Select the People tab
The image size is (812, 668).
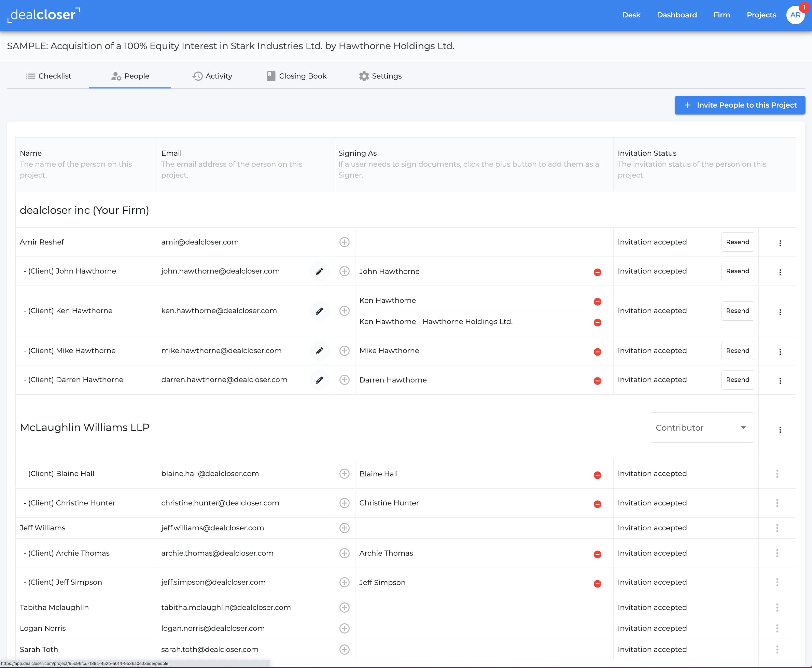[x=130, y=76]
